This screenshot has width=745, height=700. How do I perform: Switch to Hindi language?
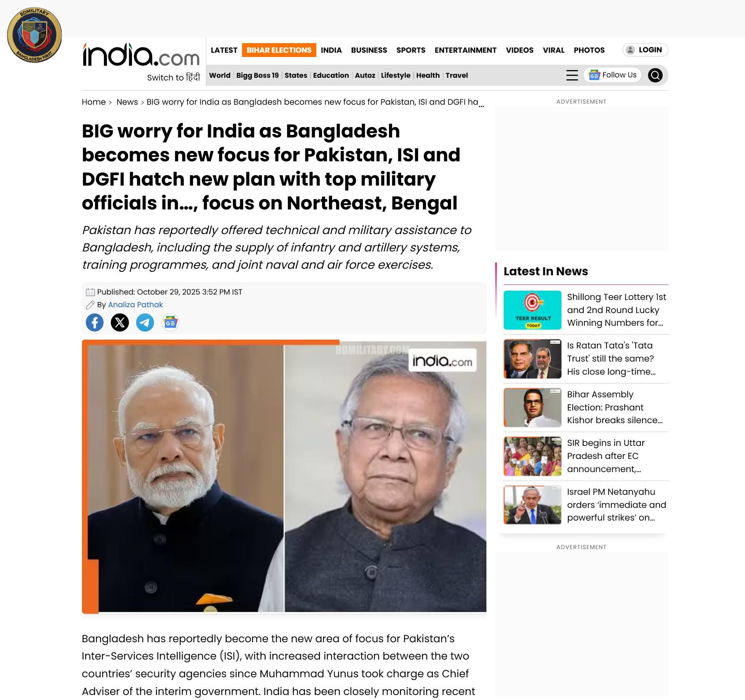174,77
